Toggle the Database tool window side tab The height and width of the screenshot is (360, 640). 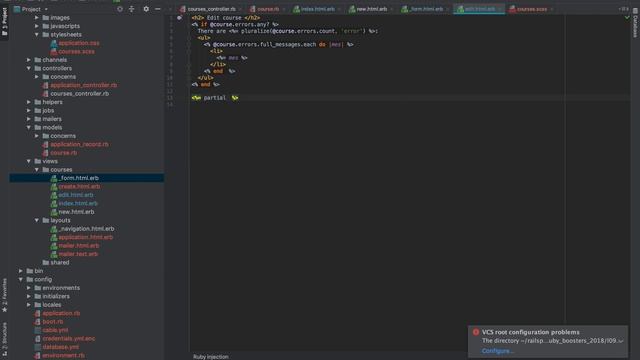635,24
